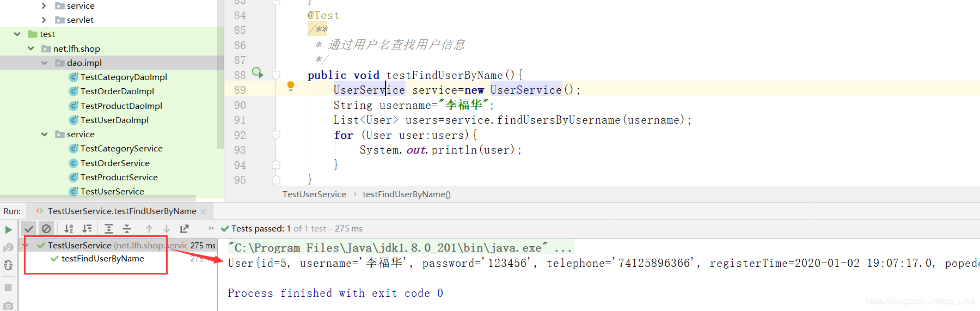Expand the top service folder
Viewport: 980px width, 311px height.
[44, 5]
